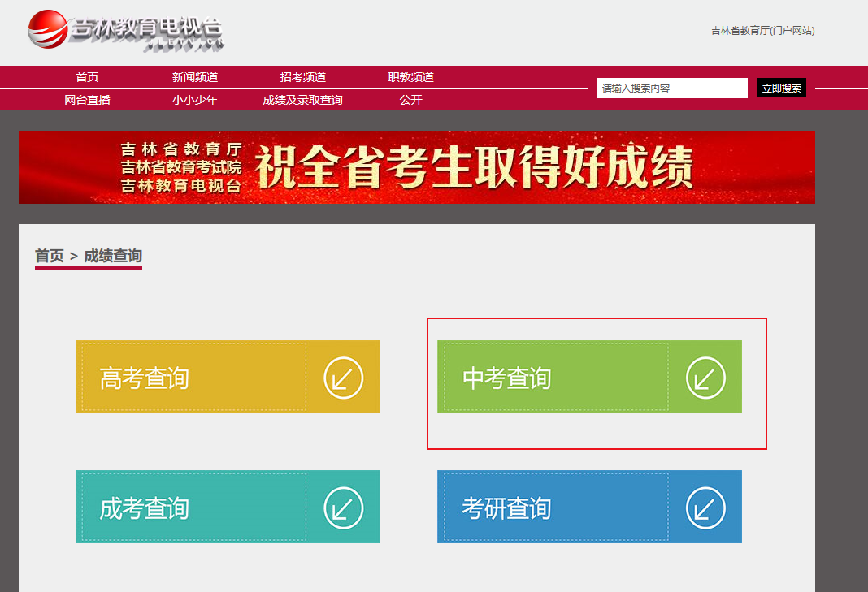868x592 pixels.
Task: Open the 吉林省教育厅(门户网站) link
Action: [x=762, y=31]
